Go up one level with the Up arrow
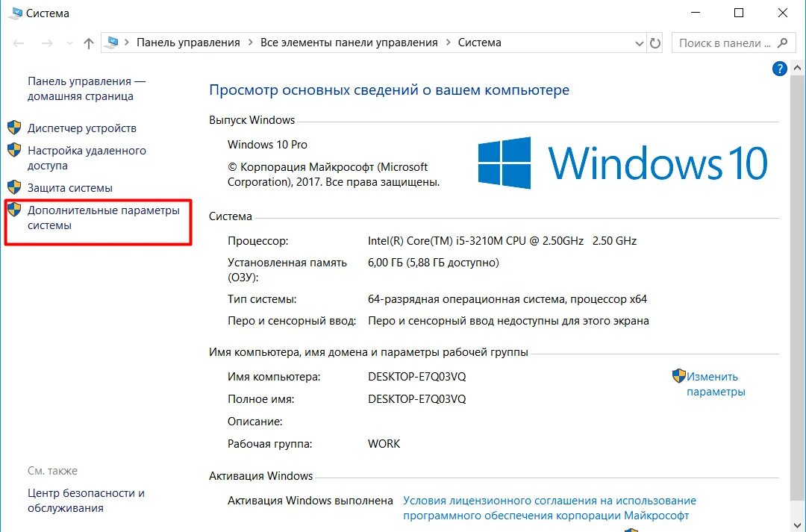 click(88, 43)
